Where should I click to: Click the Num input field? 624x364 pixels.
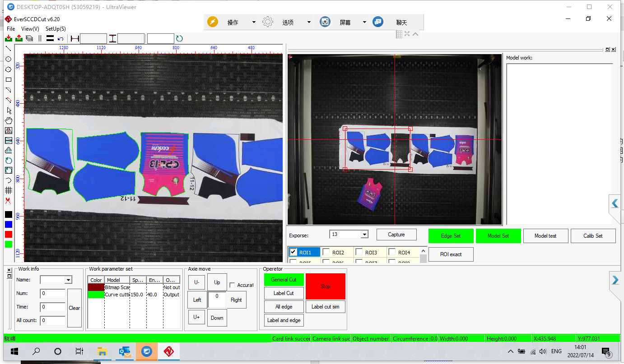click(x=52, y=294)
